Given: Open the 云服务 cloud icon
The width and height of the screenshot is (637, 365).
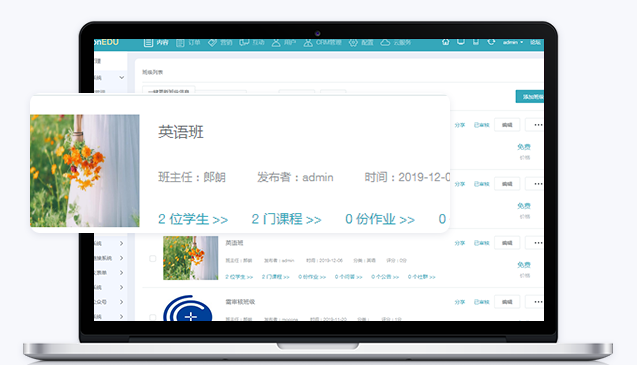Looking at the screenshot, I should click(385, 42).
